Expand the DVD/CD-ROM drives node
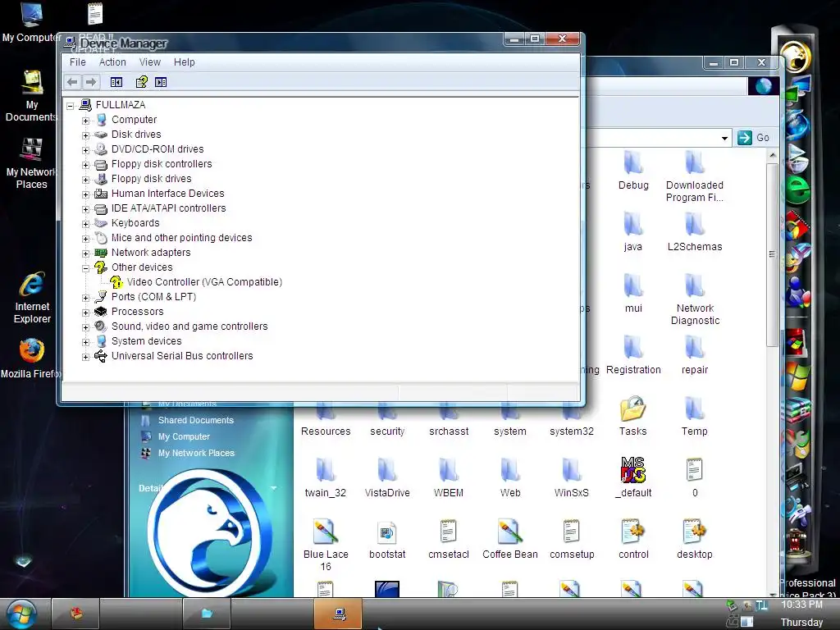840x630 pixels. 85,150
